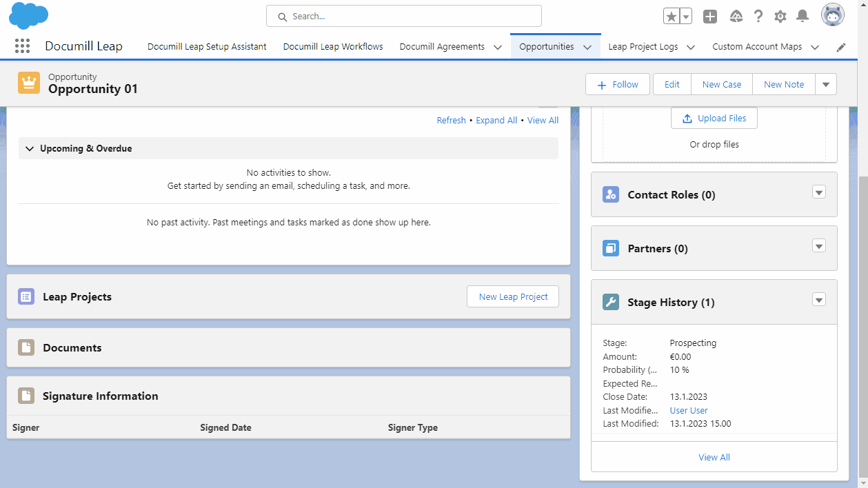
Task: Click the Opportunity crown record icon
Action: [28, 82]
